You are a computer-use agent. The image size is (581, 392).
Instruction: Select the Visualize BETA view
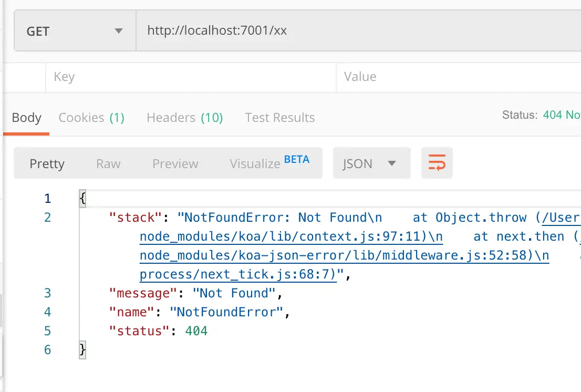tap(269, 163)
